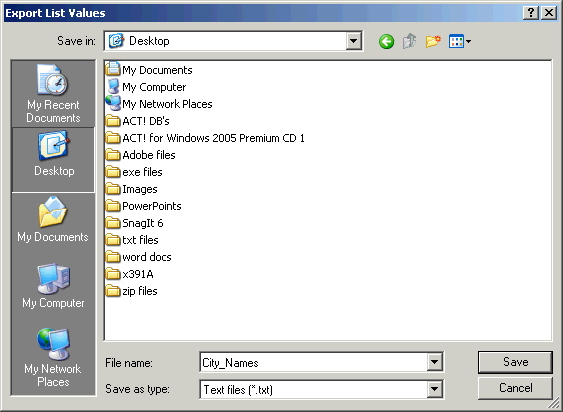Click the Save button
The height and width of the screenshot is (412, 563).
point(515,362)
